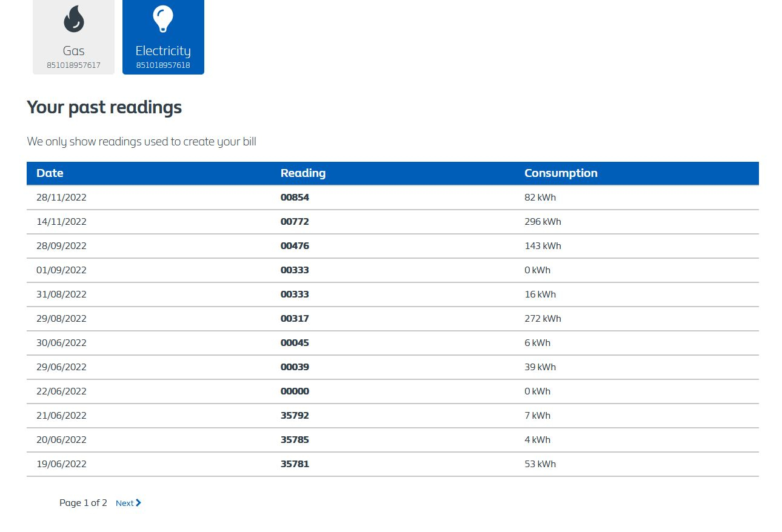Select the 19/06/2022 date cell
The image size is (782, 532).
(x=61, y=464)
